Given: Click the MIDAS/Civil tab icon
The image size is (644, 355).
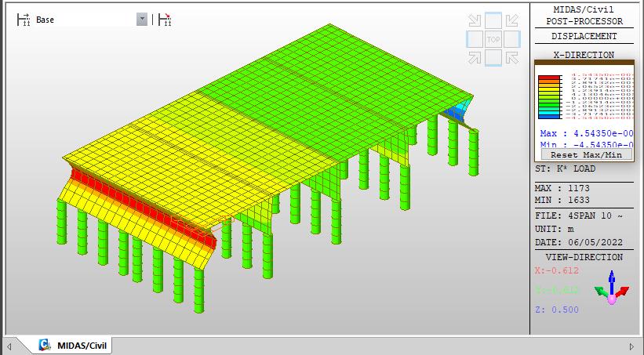Looking at the screenshot, I should pyautogui.click(x=45, y=345).
